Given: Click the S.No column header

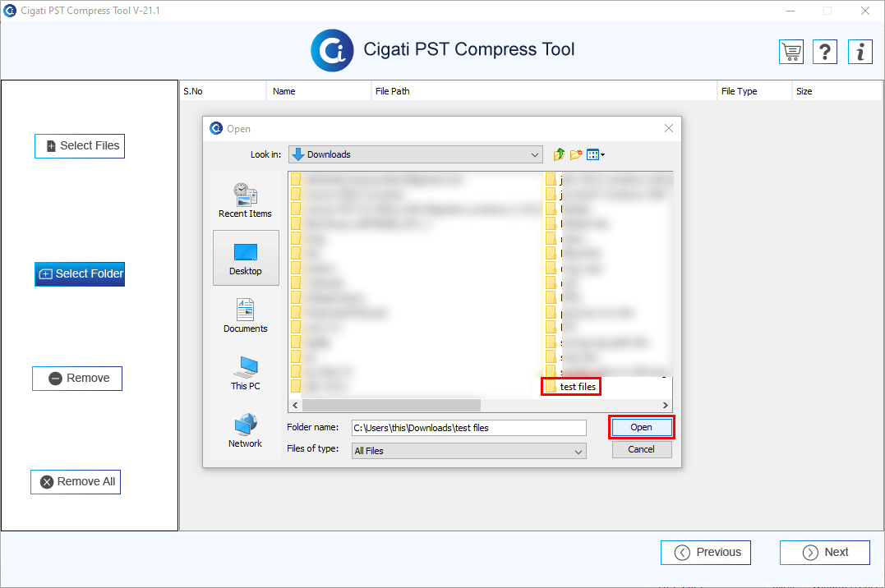Looking at the screenshot, I should [x=223, y=91].
